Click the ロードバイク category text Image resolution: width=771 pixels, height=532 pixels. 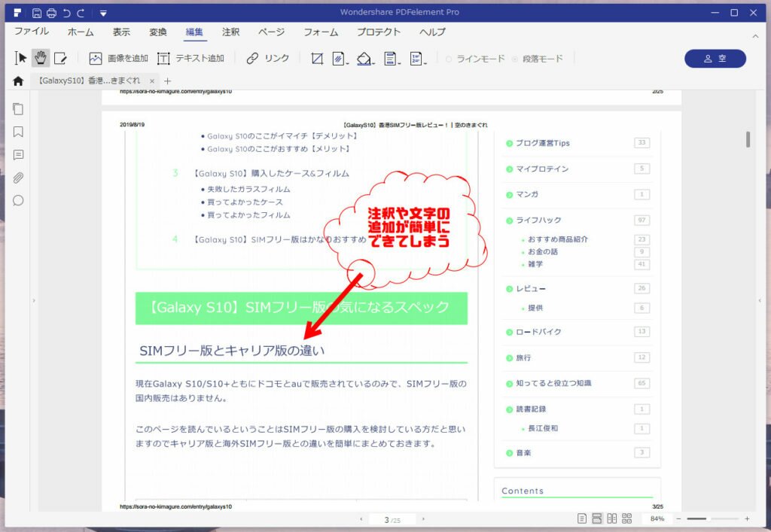(x=538, y=332)
